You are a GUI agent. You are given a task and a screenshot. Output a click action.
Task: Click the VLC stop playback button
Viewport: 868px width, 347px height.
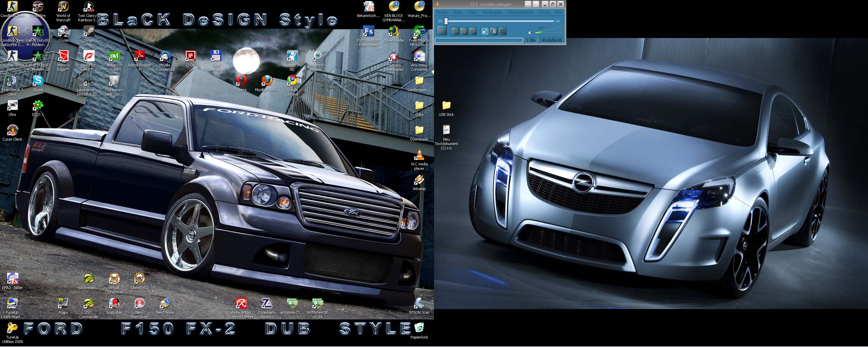(463, 31)
